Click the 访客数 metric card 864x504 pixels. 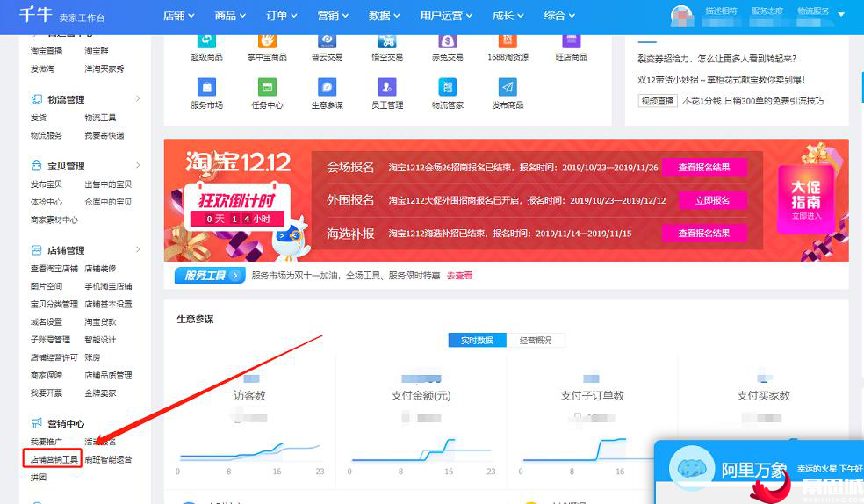coord(249,421)
